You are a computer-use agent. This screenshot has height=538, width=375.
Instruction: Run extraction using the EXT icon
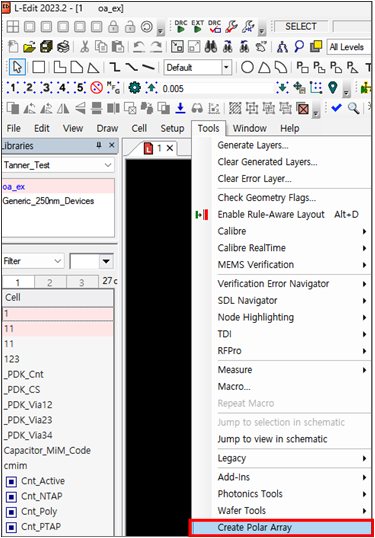(198, 26)
